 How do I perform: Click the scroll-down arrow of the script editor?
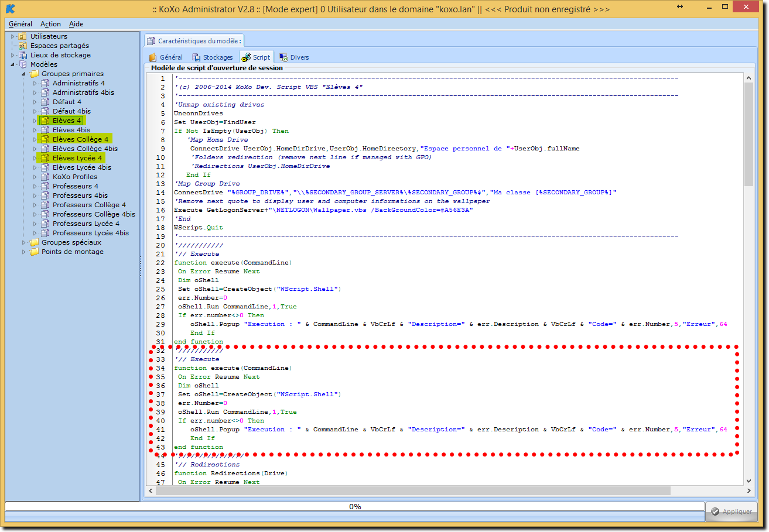click(x=749, y=481)
